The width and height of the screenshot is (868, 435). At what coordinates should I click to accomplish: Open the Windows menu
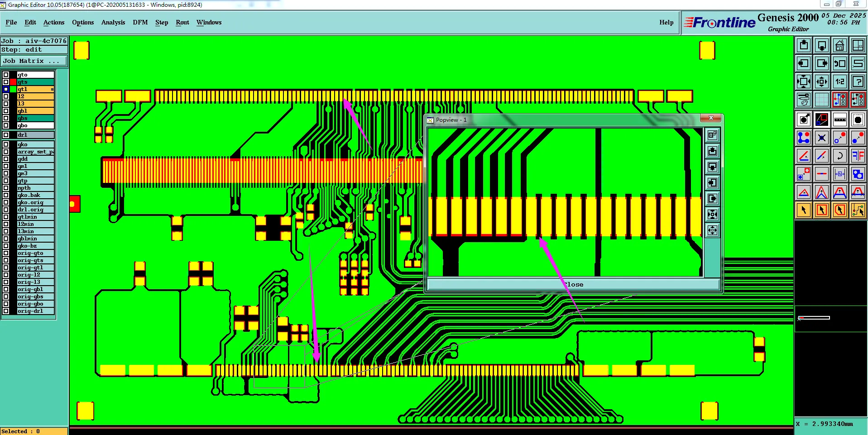click(x=209, y=22)
